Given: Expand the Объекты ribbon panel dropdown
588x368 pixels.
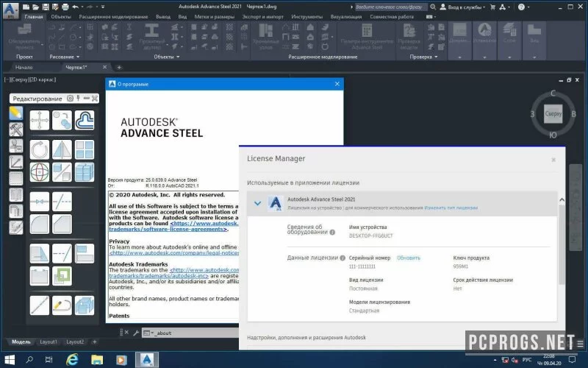Looking at the screenshot, I should (x=167, y=57).
